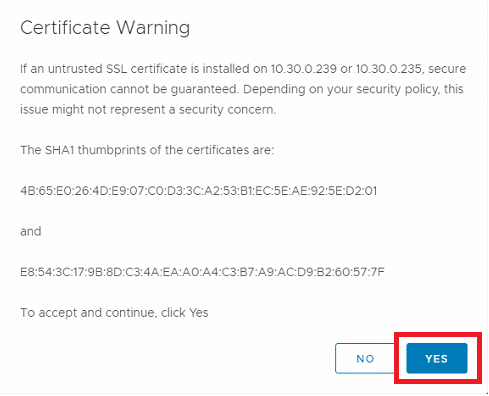The width and height of the screenshot is (489, 396).
Task: Click the "issue might not represent a security concern" line
Action: coord(148,110)
